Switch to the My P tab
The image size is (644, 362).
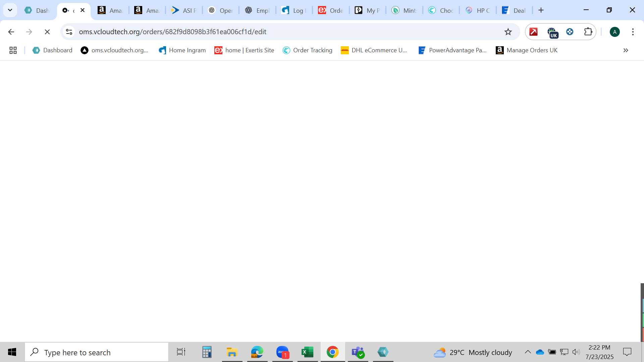367,10
